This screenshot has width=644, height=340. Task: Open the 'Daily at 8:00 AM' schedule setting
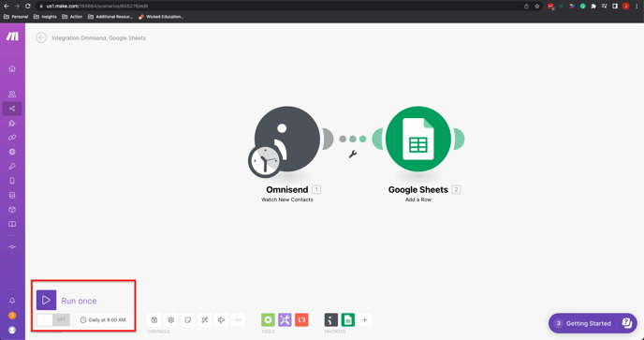pyautogui.click(x=104, y=319)
